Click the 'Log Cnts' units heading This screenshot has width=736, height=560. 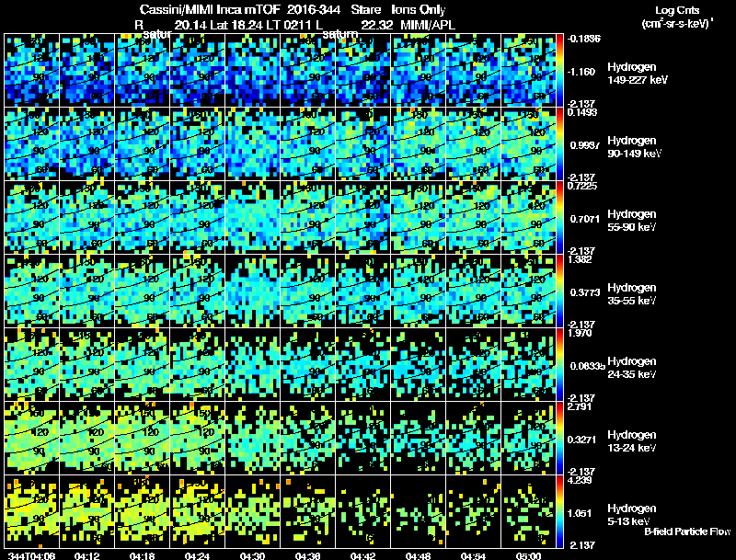pos(678,10)
